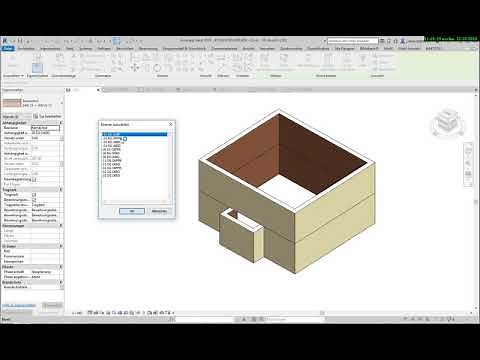Click the Save icon in quick access toolbar
Screen dimensions: 480x360
[20, 41]
